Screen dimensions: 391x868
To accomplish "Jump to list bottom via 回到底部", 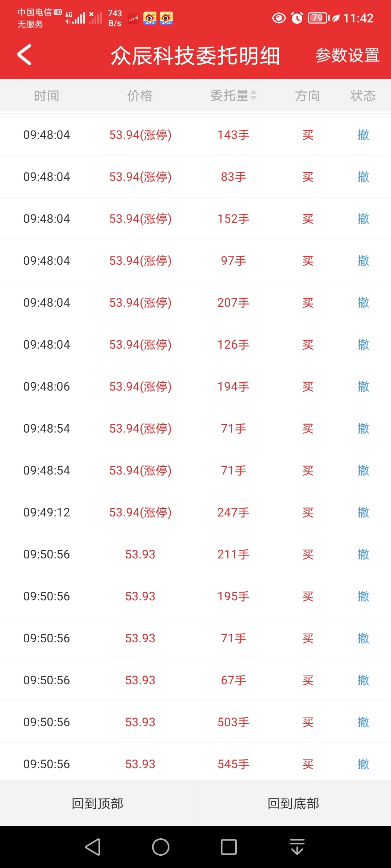I will click(293, 803).
